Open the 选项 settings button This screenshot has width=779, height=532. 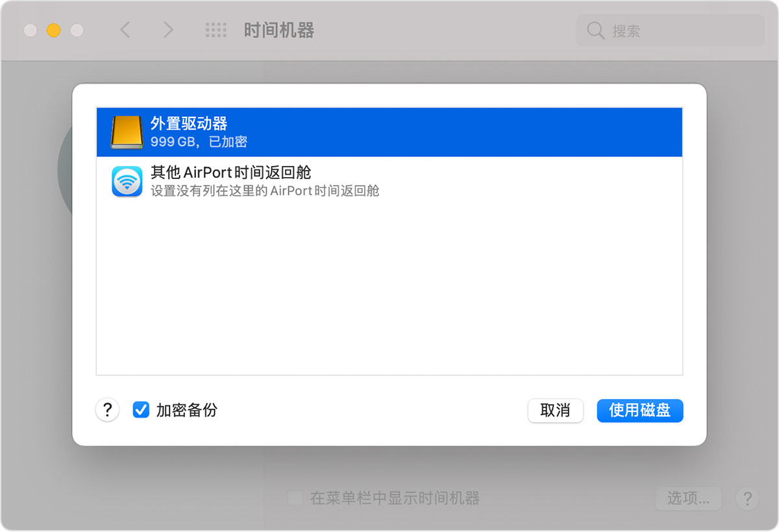pyautogui.click(x=688, y=499)
